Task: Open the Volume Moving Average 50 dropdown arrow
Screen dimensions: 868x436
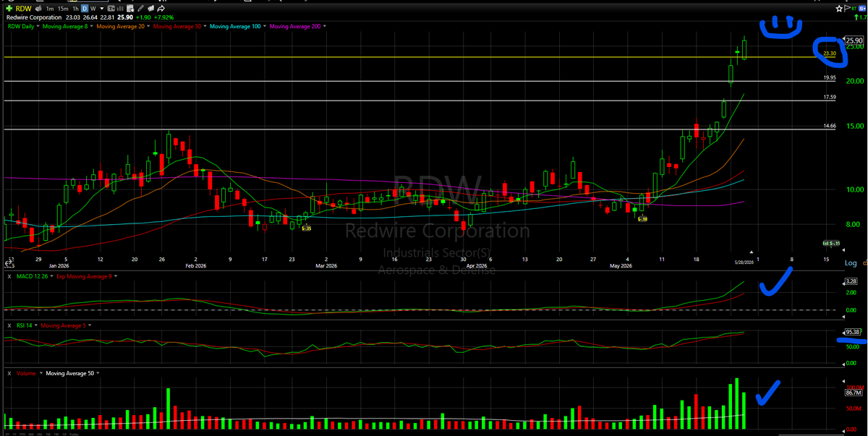Action: (98, 373)
